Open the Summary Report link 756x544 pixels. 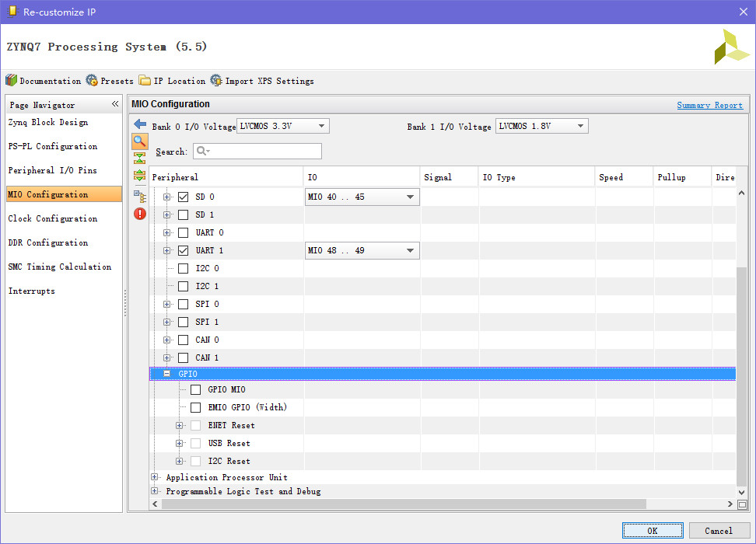(x=709, y=104)
